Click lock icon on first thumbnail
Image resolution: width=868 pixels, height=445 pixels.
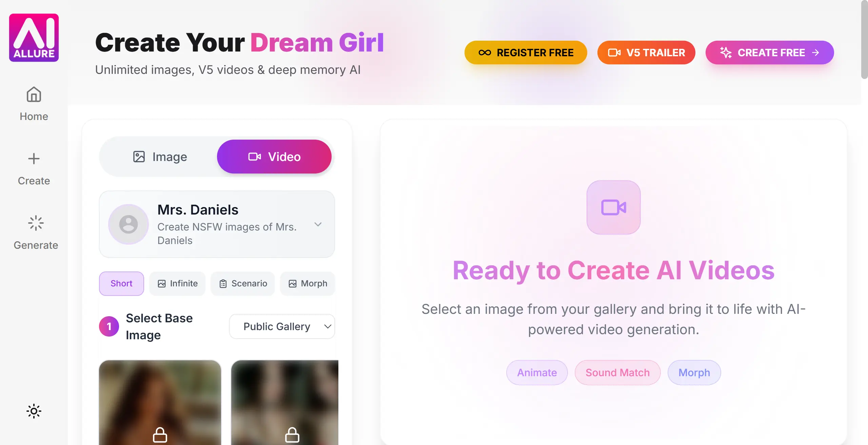160,435
